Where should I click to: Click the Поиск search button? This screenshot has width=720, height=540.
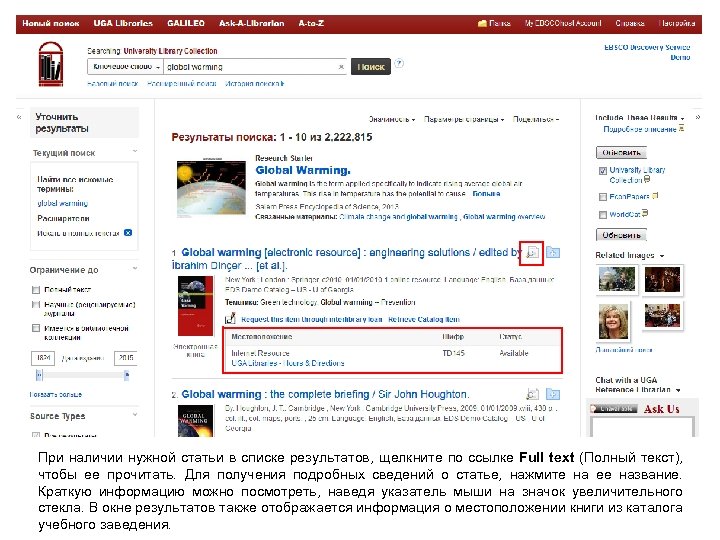point(371,67)
